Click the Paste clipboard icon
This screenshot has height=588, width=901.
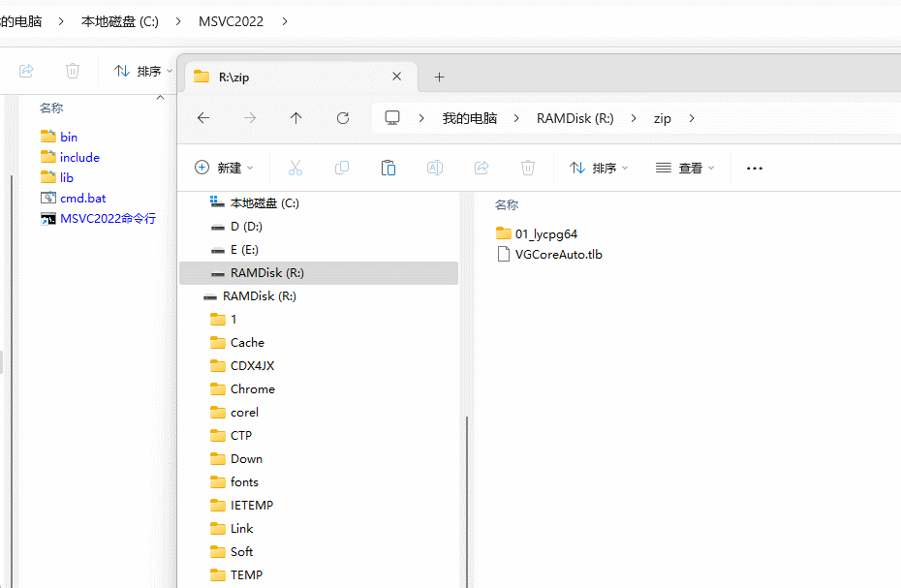pyautogui.click(x=388, y=168)
